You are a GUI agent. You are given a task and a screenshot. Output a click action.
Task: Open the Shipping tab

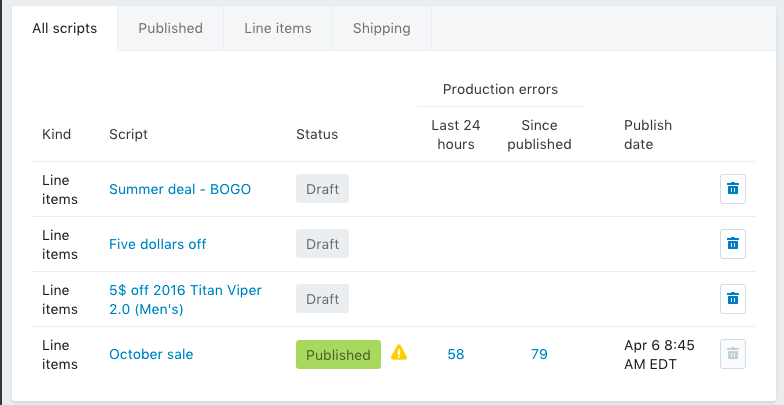381,28
